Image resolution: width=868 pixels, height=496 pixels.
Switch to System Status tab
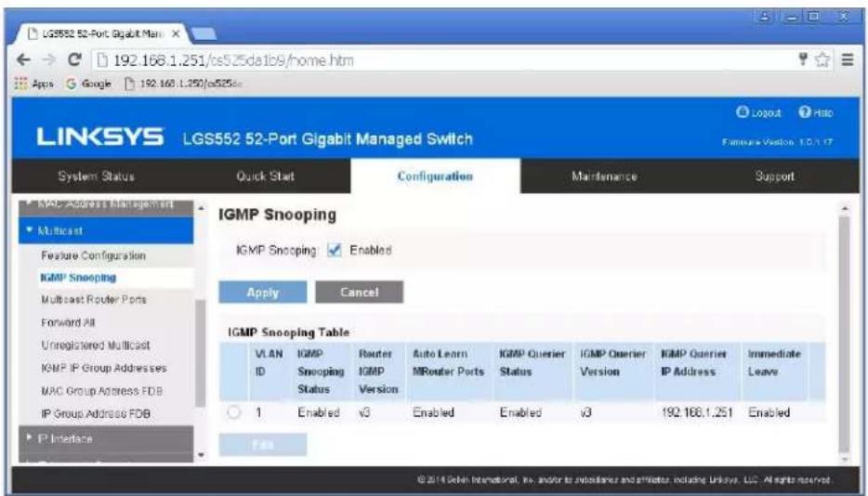(97, 176)
